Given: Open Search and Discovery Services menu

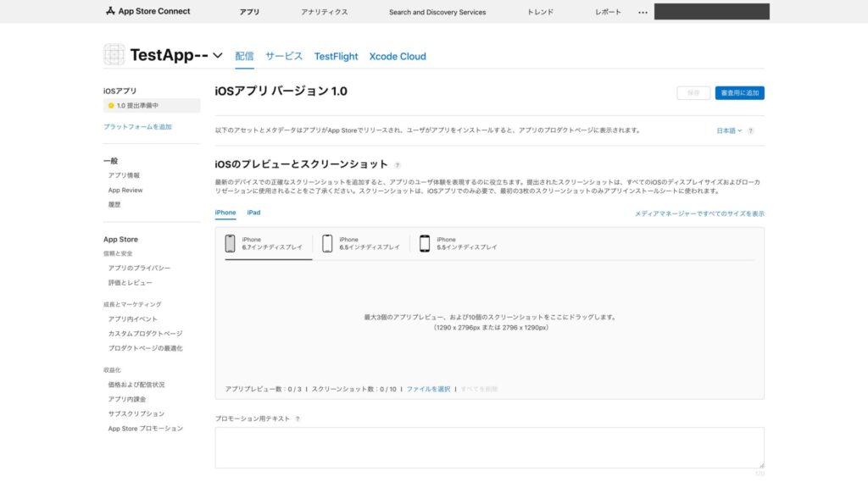Looking at the screenshot, I should [x=437, y=12].
